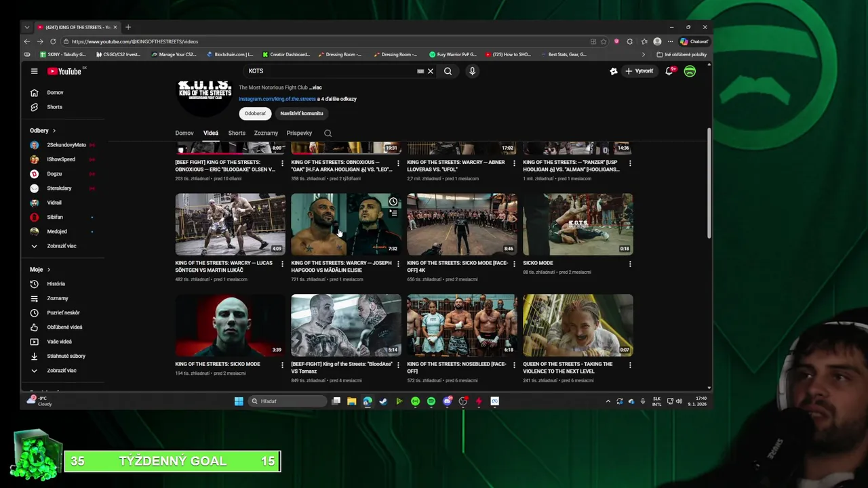Add Joseph Hapgood video to queue
868x488 pixels.
[393, 213]
